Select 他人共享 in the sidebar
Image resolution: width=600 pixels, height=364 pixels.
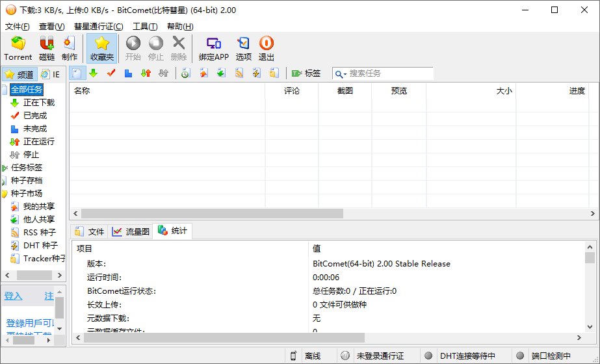tap(39, 220)
